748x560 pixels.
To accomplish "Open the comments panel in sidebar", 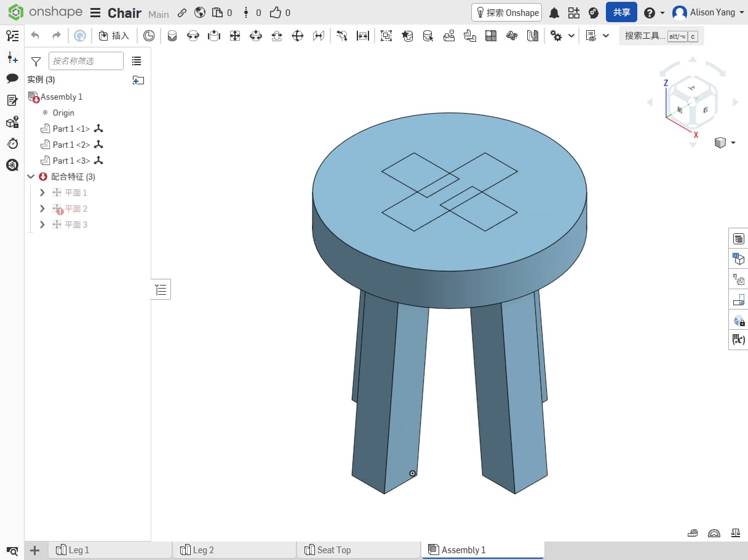I will [x=12, y=79].
